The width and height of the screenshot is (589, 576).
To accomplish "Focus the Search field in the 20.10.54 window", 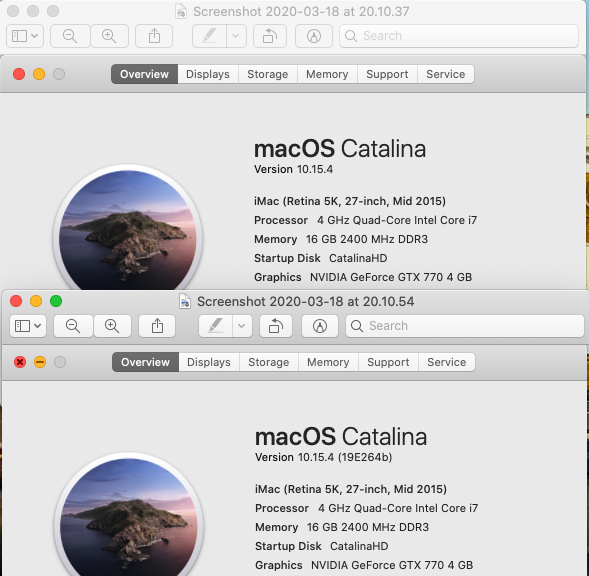I will [465, 326].
